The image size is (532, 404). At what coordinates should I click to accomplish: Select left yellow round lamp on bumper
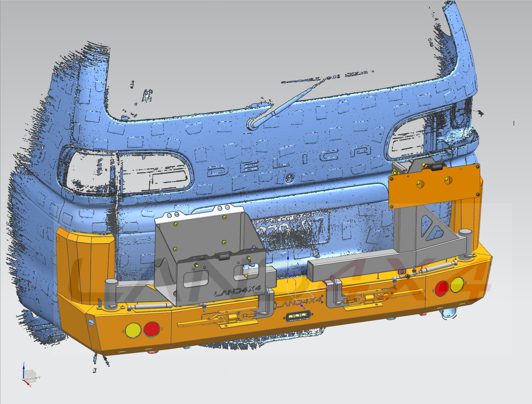click(133, 330)
